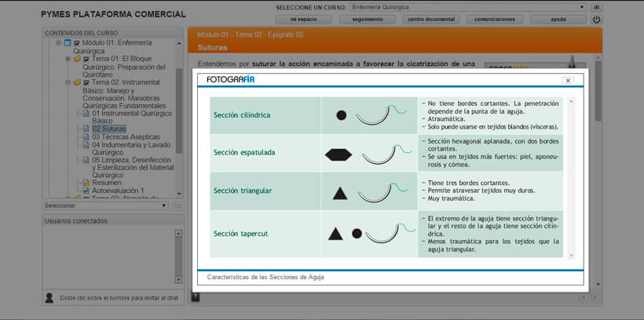Click the Módulo 01 blue module icon
Viewport: 644px width, 320px height.
(68, 42)
